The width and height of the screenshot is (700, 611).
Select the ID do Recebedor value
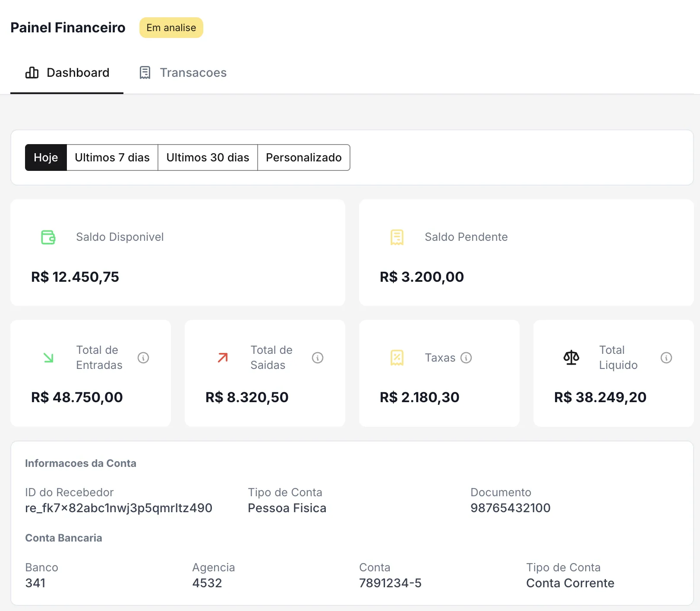(x=118, y=508)
